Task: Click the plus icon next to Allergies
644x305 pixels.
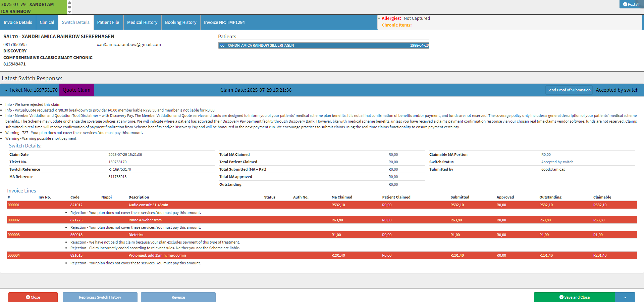Action: click(x=379, y=18)
